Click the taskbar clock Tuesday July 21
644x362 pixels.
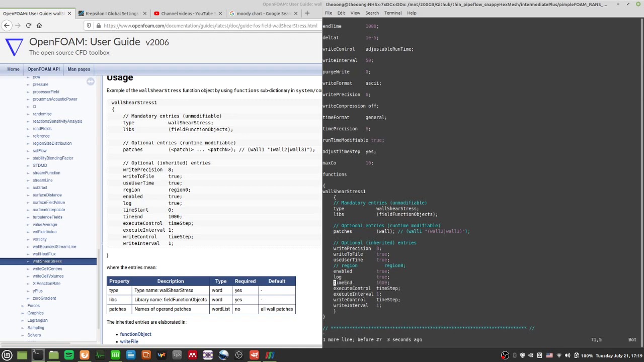click(x=619, y=355)
